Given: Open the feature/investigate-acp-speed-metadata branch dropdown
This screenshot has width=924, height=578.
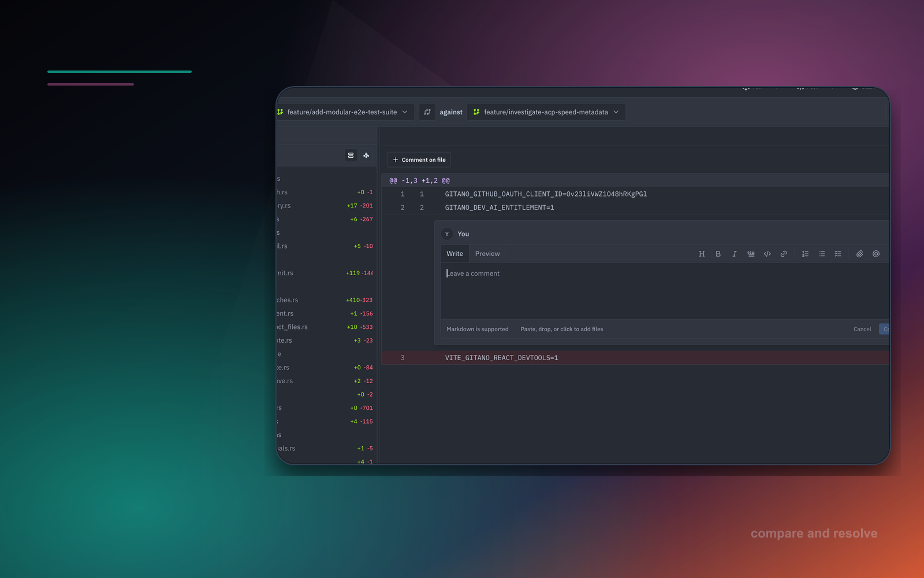Looking at the screenshot, I should 546,112.
